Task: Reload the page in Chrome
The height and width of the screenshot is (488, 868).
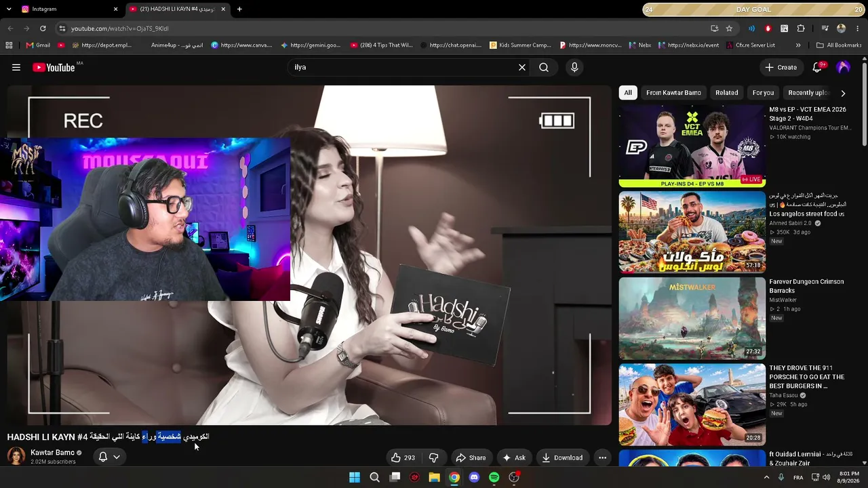Action: point(43,28)
